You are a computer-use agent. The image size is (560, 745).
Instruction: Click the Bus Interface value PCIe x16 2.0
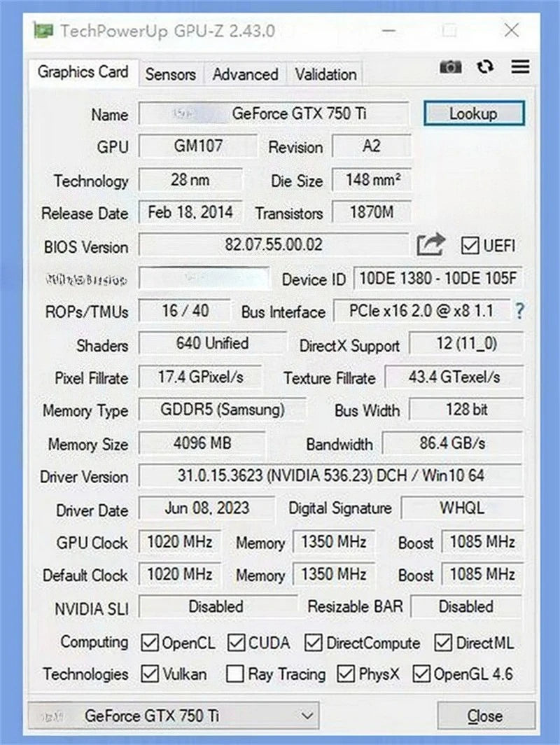click(421, 311)
